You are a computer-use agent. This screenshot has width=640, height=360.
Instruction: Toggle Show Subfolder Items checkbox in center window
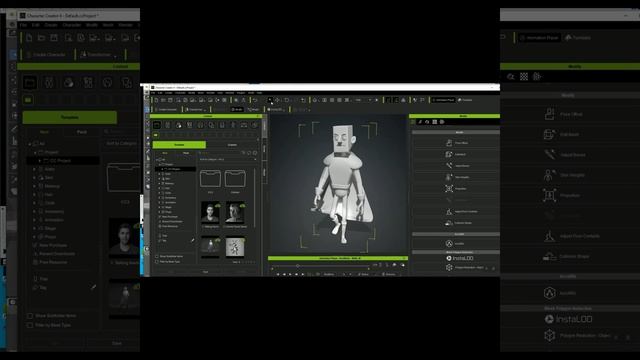[157, 256]
